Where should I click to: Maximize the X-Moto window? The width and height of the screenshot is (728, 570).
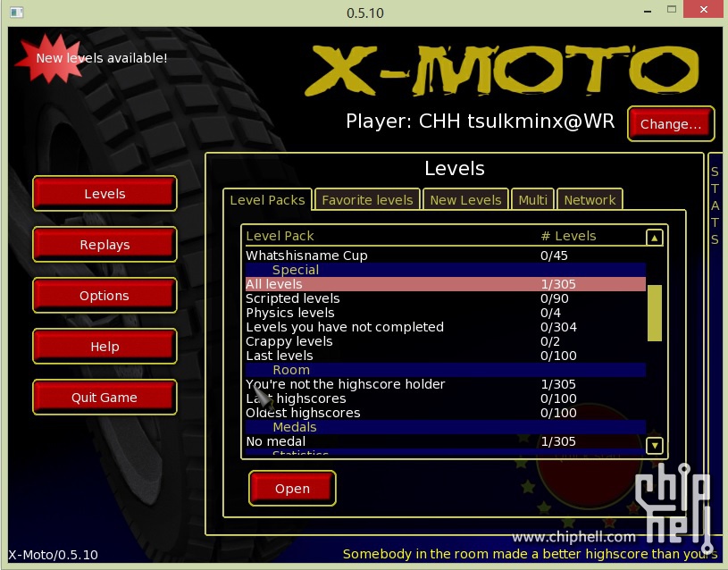point(672,9)
